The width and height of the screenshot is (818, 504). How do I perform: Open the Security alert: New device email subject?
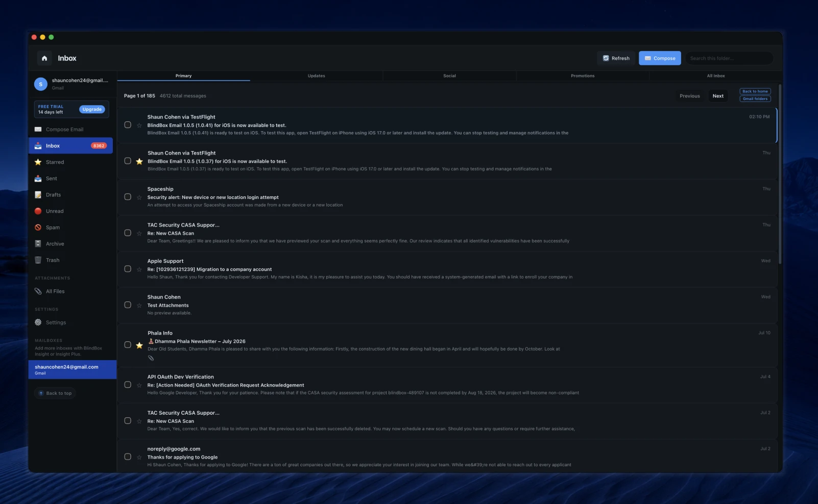(x=213, y=197)
